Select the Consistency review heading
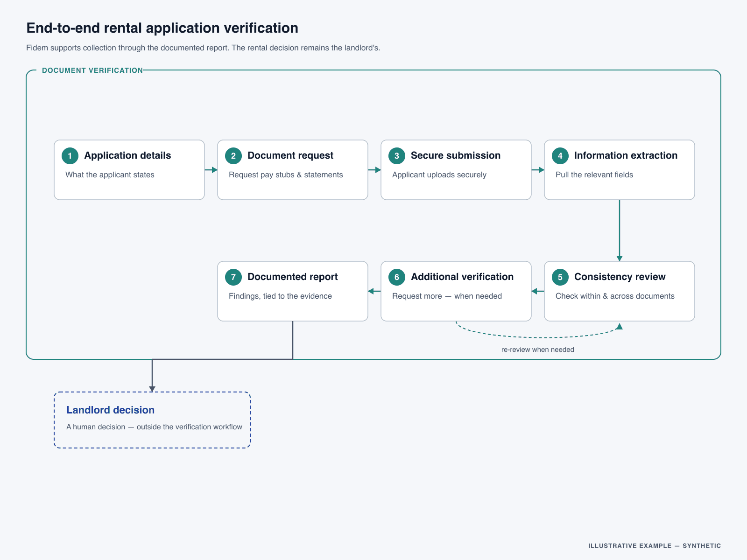This screenshot has width=747, height=560. point(620,277)
